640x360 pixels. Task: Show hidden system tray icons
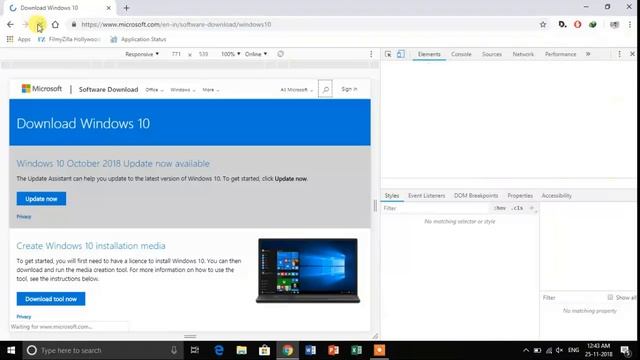[526, 350]
